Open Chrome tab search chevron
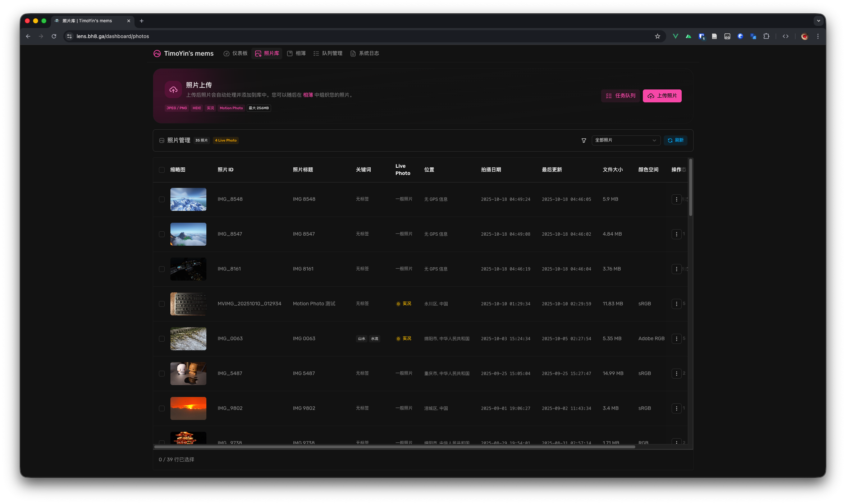Image resolution: width=846 pixels, height=504 pixels. [x=818, y=21]
